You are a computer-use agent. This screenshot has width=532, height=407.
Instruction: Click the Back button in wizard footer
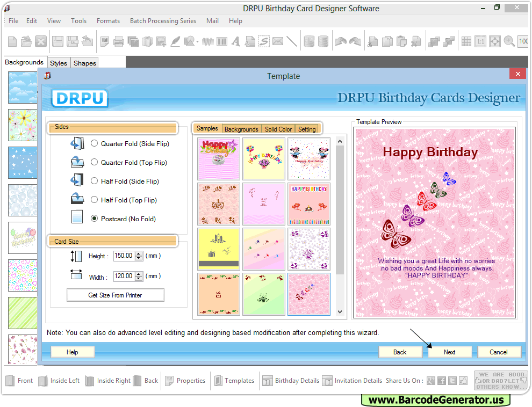400,352
